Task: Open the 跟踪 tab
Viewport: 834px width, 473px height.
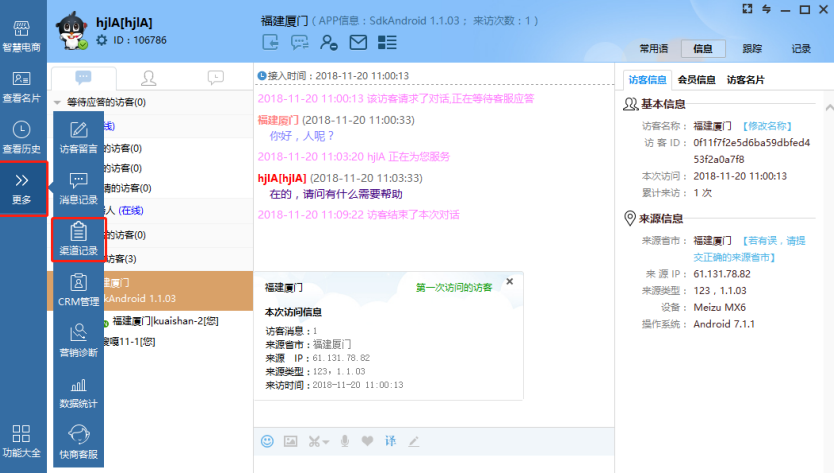Action: [752, 48]
